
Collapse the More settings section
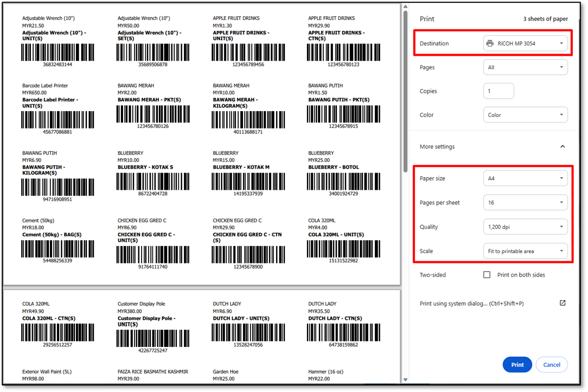563,146
